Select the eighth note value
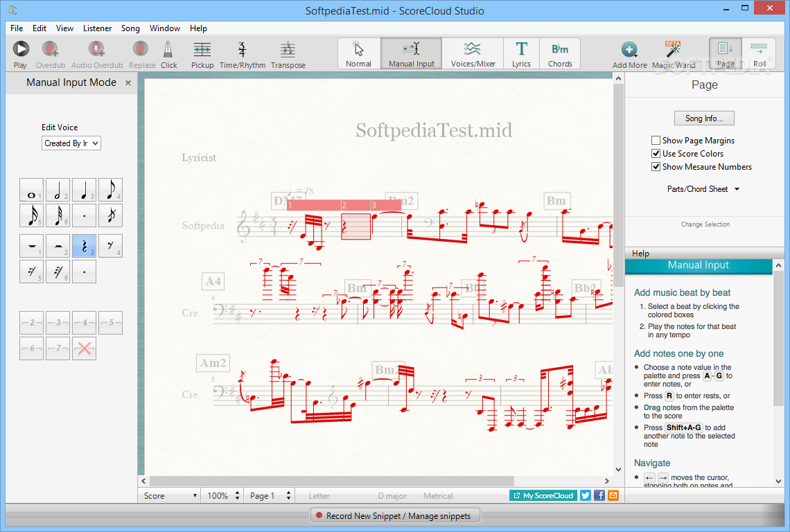Screen dimensions: 790x532 tap(110, 190)
